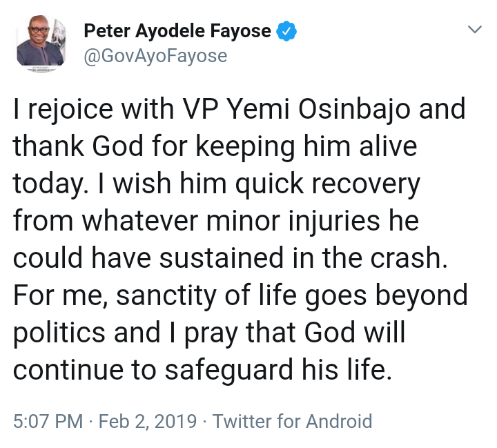This screenshot has height=448, width=497.
Task: Open the Twitter for Android source link
Action: pyautogui.click(x=292, y=421)
